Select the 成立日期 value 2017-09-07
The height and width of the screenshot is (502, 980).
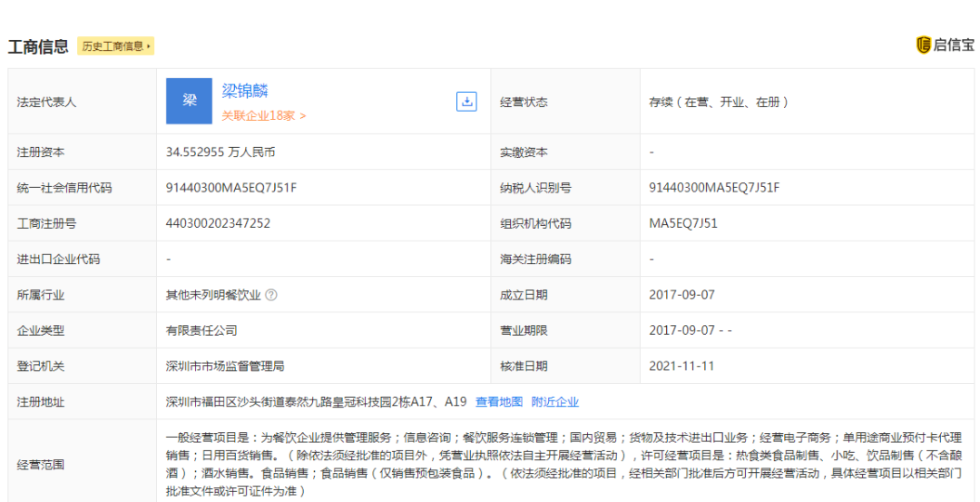[681, 295]
